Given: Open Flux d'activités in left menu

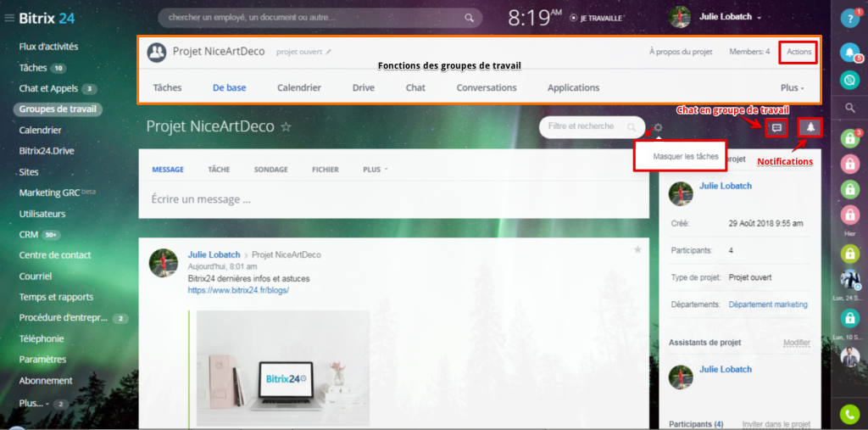Looking at the screenshot, I should [x=48, y=47].
